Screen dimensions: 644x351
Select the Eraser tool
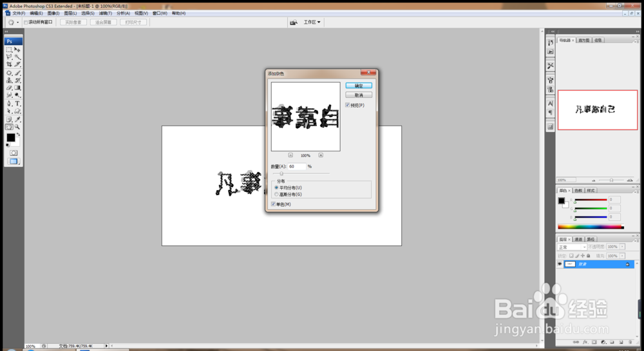9,88
